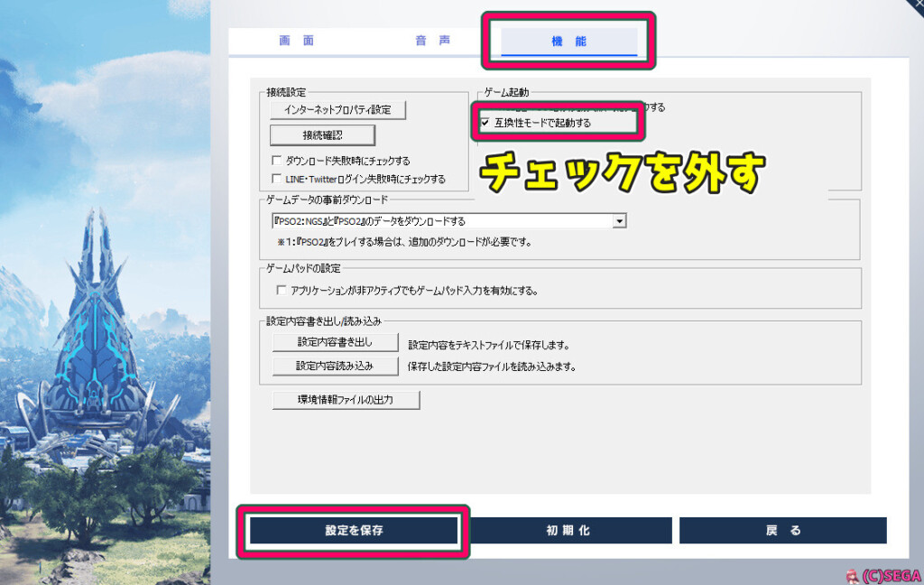The height and width of the screenshot is (585, 924).
Task: Open インターネットプロパティ設定 (Internet Properties)
Action: pos(337,109)
